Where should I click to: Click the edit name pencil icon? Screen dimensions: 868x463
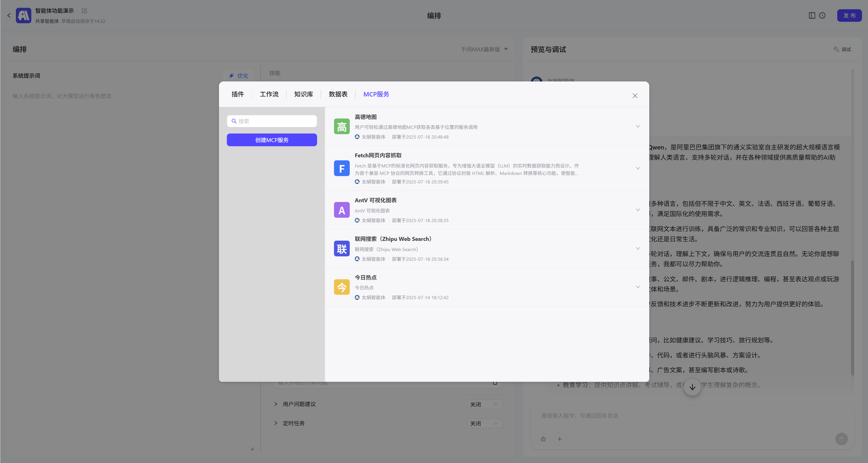coord(84,11)
